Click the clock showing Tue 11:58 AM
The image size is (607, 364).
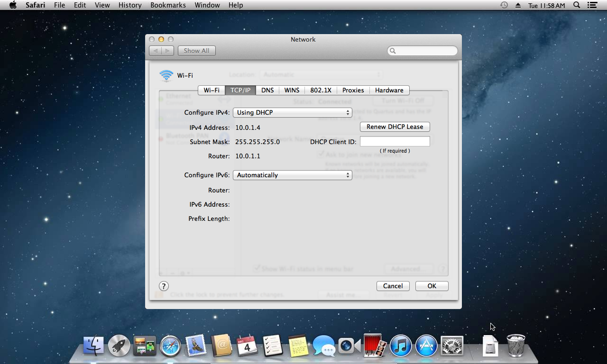pyautogui.click(x=547, y=5)
